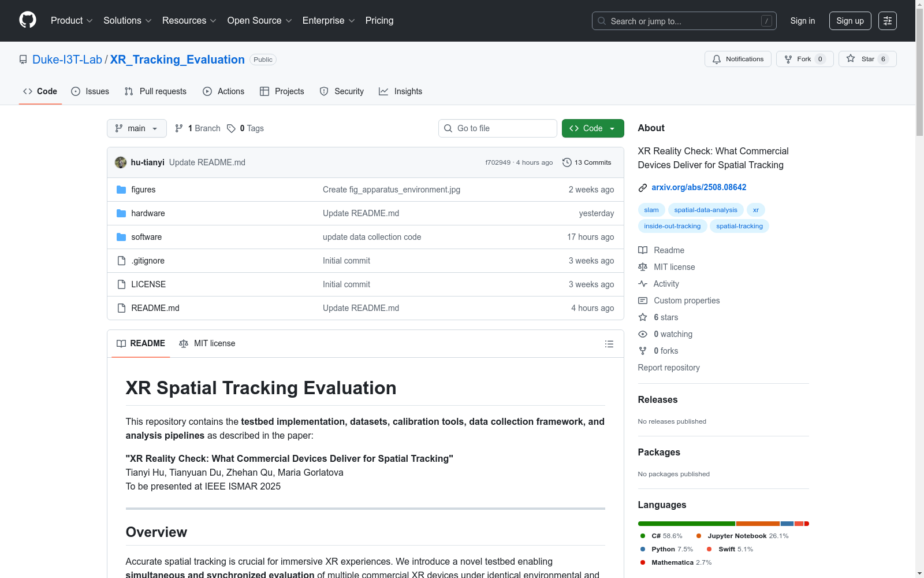924x578 pixels.
Task: Open the Insights tab
Action: tap(401, 91)
